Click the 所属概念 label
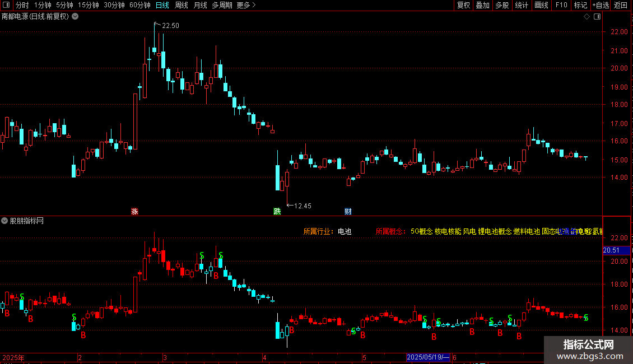 click(x=390, y=231)
